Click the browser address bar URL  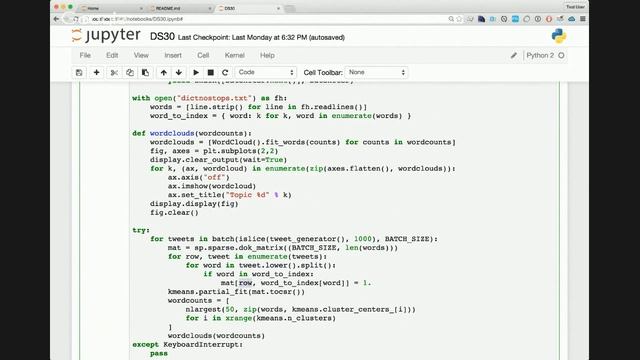coord(137,19)
